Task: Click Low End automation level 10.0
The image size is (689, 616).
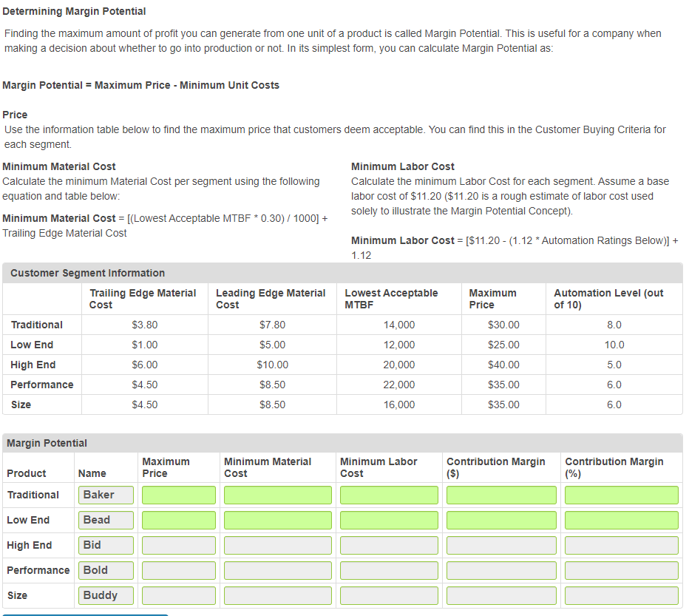Action: tap(614, 345)
